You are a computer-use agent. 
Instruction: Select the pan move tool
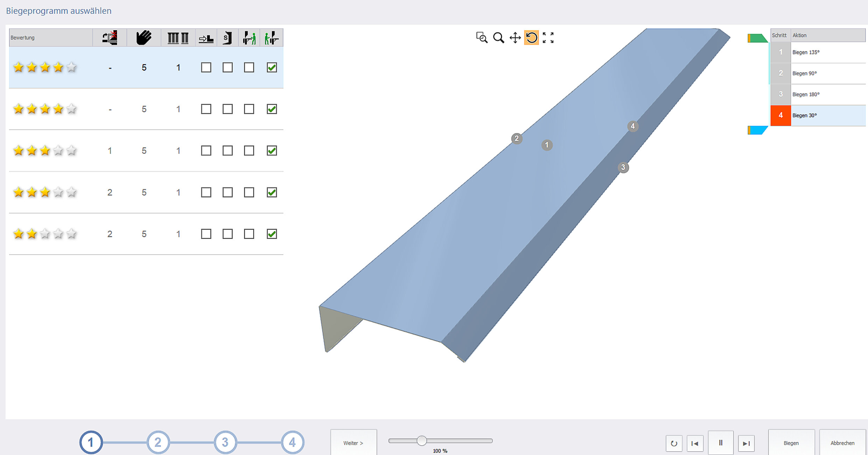point(515,37)
